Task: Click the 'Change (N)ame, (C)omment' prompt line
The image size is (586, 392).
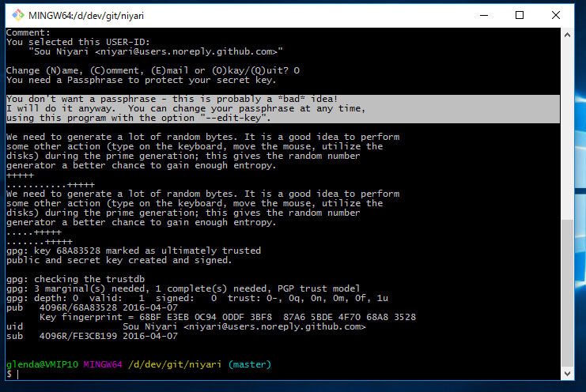Action: click(153, 70)
